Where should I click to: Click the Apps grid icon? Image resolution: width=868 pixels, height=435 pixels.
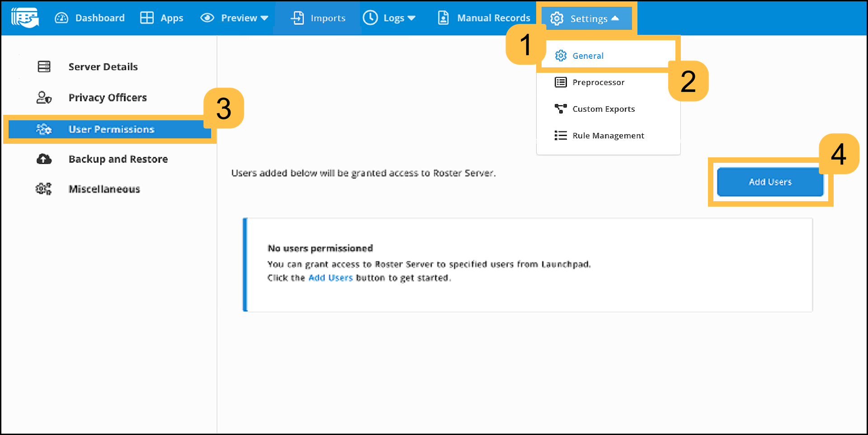[147, 18]
